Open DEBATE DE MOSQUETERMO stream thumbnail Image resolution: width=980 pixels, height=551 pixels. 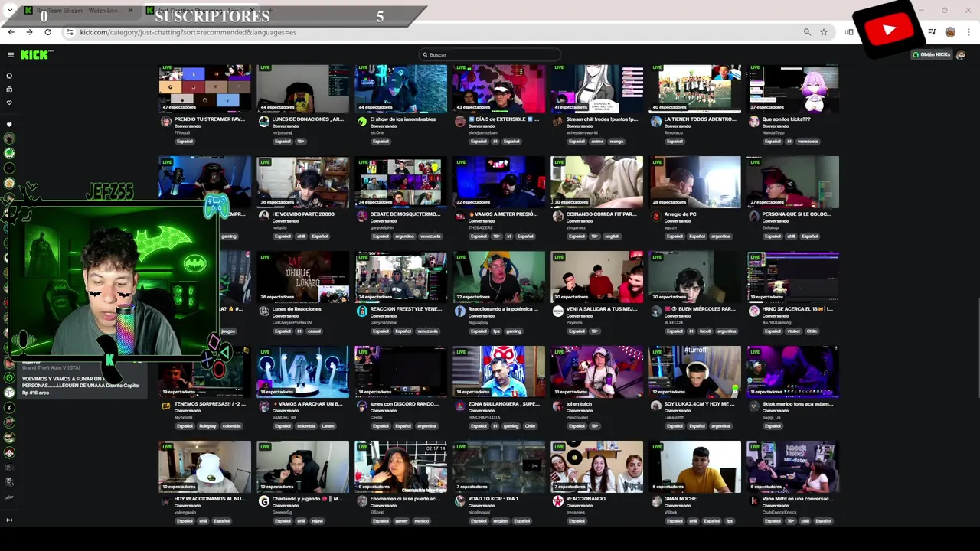pyautogui.click(x=400, y=182)
